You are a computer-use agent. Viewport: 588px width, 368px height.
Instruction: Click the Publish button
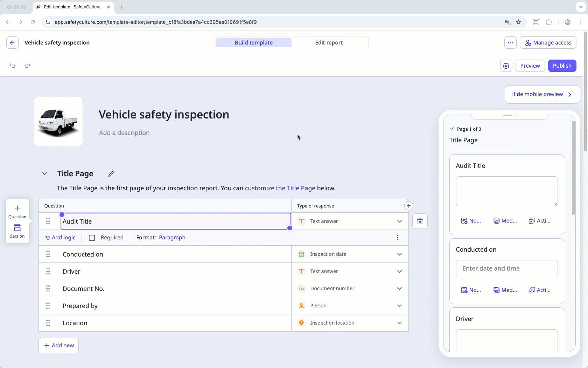point(562,66)
